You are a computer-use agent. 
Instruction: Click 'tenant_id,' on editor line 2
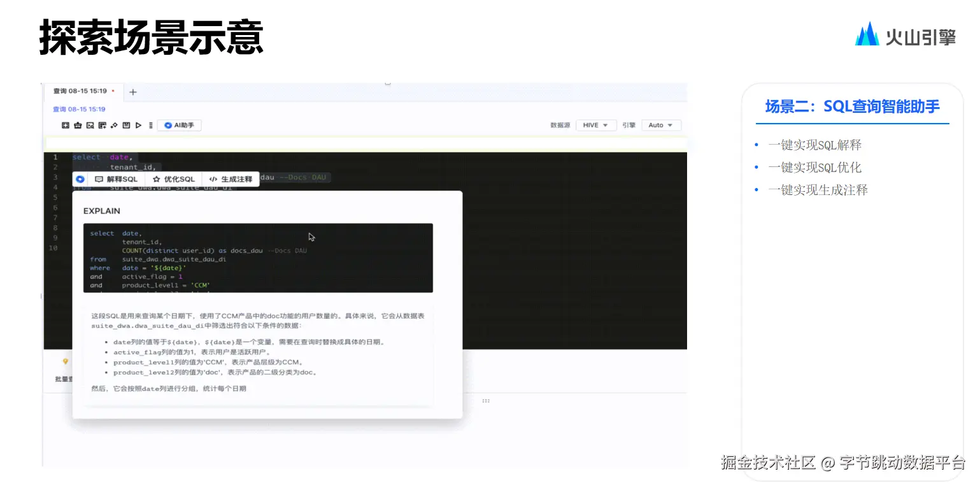point(132,167)
